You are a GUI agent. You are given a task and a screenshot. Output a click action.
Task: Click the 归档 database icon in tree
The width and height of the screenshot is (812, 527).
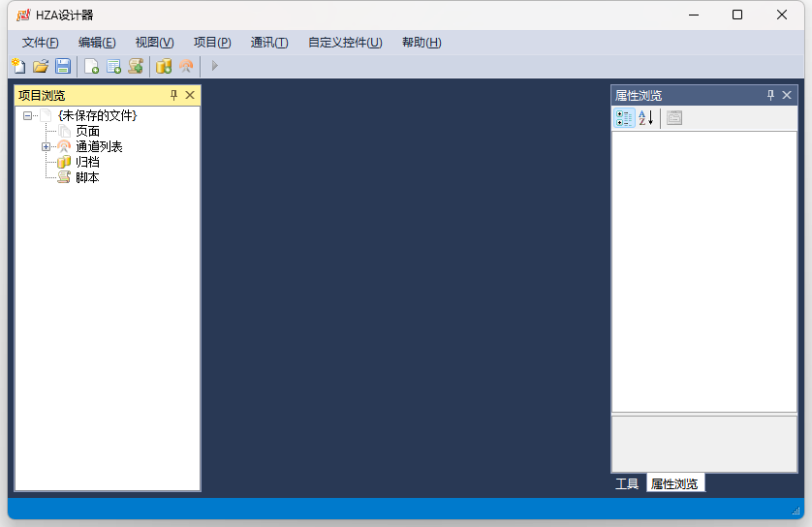point(64,162)
